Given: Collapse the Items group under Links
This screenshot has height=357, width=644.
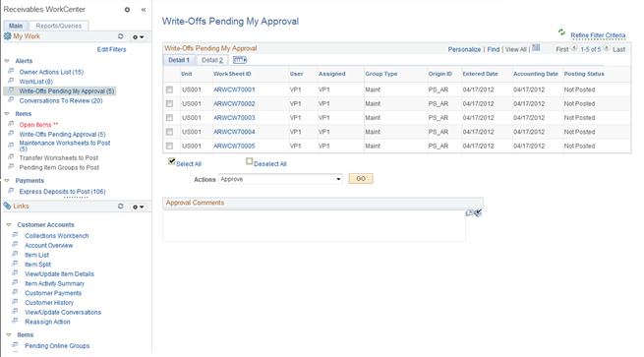Looking at the screenshot, I should point(9,334).
